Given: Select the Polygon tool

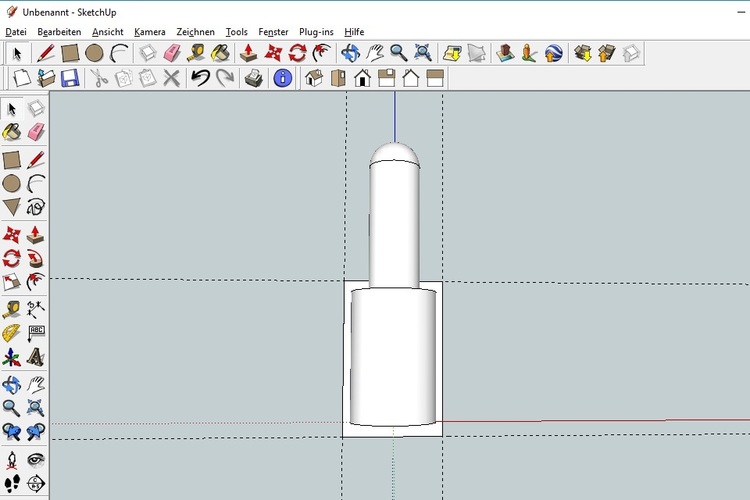Looking at the screenshot, I should click(11, 207).
